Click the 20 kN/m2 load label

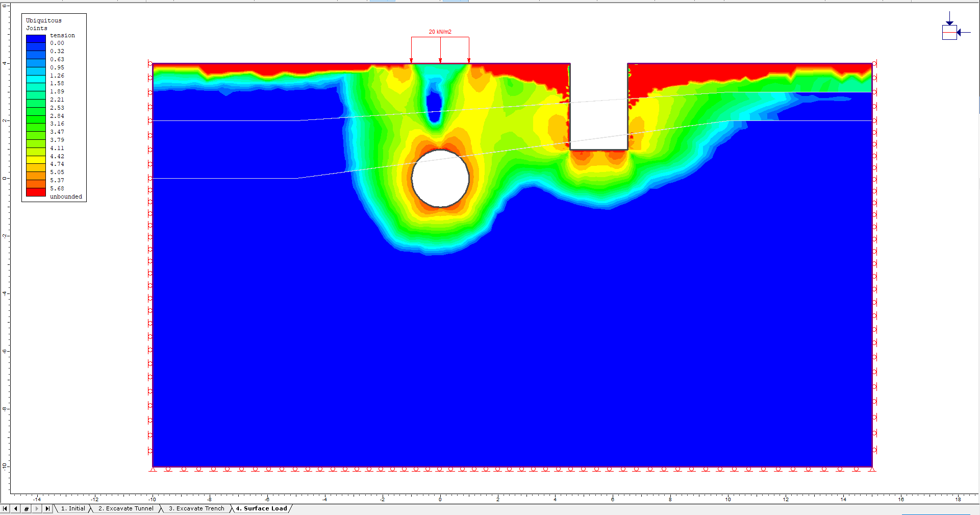tap(439, 31)
